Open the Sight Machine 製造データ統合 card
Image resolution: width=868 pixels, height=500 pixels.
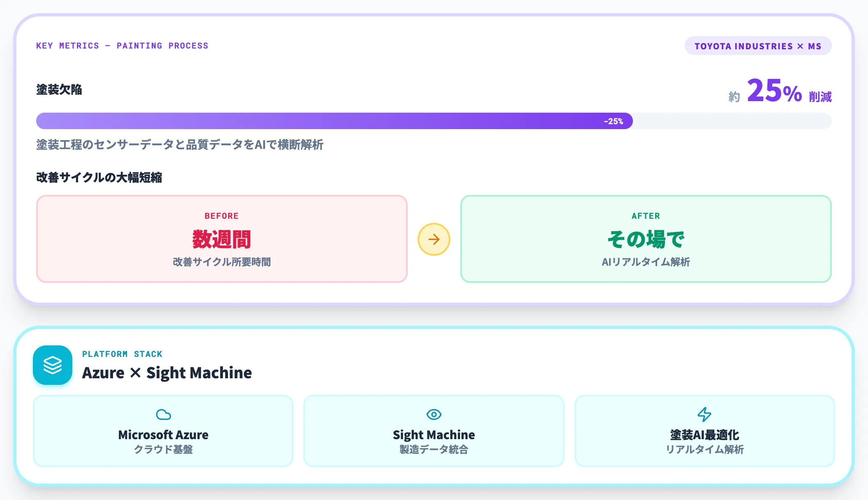coord(434,431)
